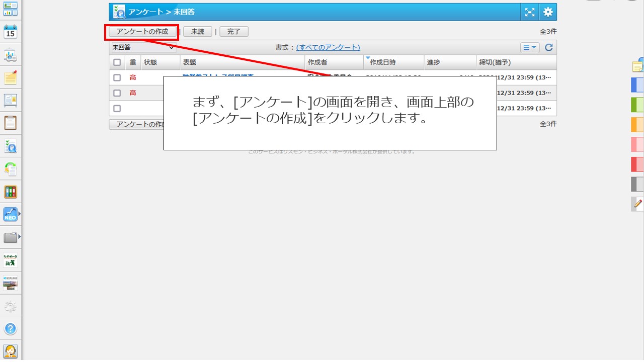Open the bulletin board icon in sidebar
Viewport: 644px width, 362px height.
(x=11, y=101)
